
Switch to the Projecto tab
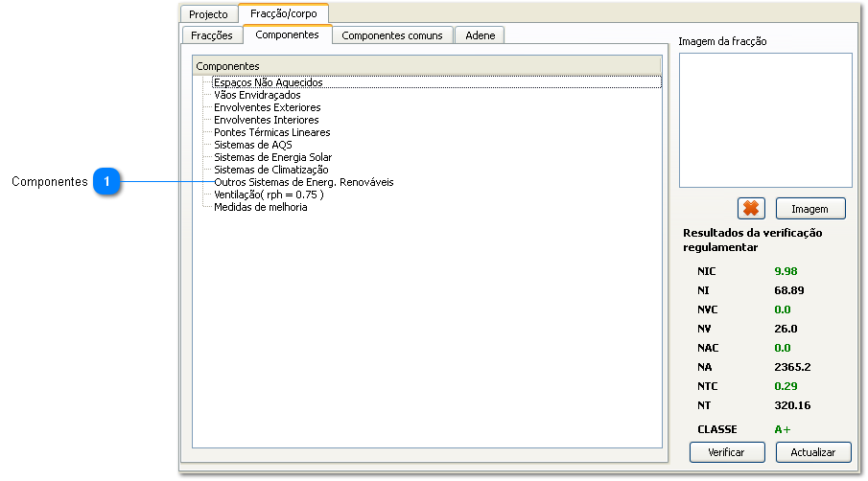[x=208, y=14]
